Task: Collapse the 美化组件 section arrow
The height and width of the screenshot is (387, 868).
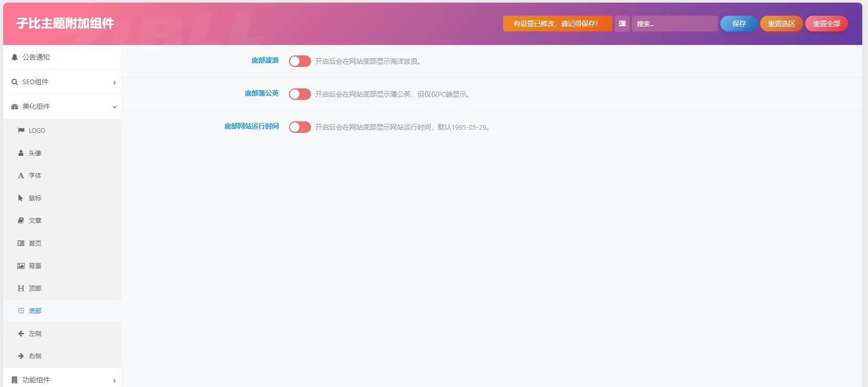Action: (x=114, y=107)
